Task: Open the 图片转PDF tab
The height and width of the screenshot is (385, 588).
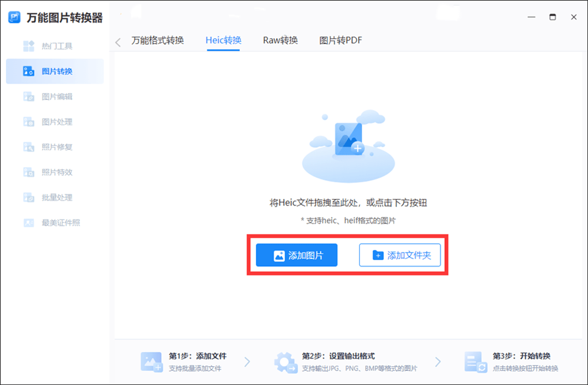Action: pyautogui.click(x=340, y=40)
